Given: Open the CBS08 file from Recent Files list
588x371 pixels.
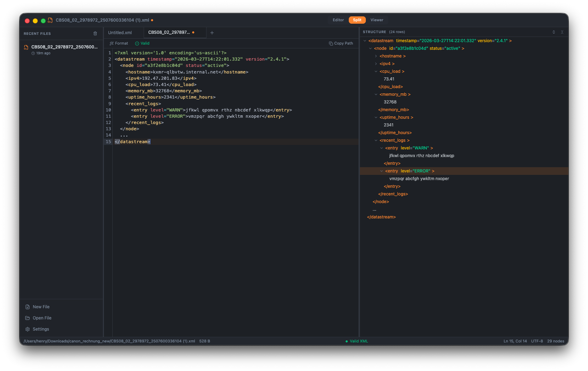Looking at the screenshot, I should [61, 49].
